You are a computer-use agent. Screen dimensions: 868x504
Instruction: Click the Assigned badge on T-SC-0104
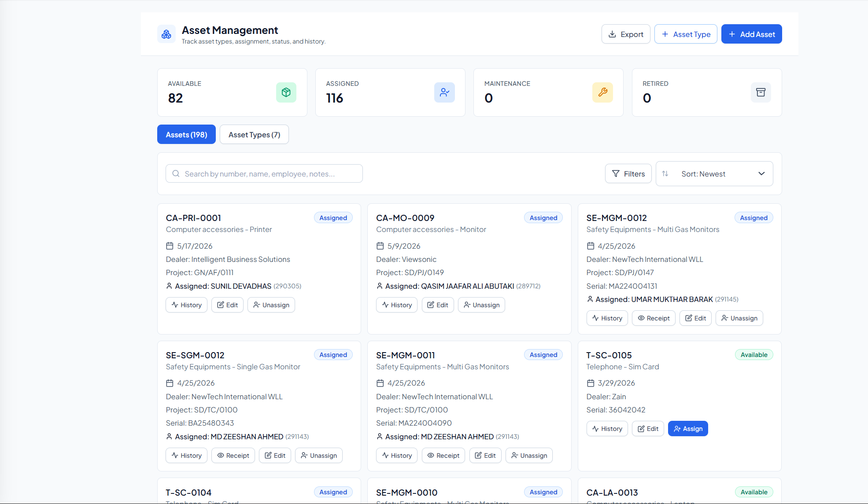(333, 492)
